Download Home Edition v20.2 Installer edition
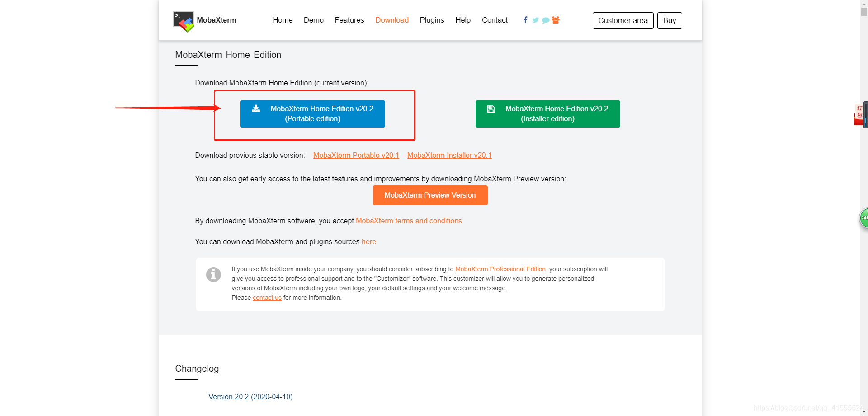 548,114
